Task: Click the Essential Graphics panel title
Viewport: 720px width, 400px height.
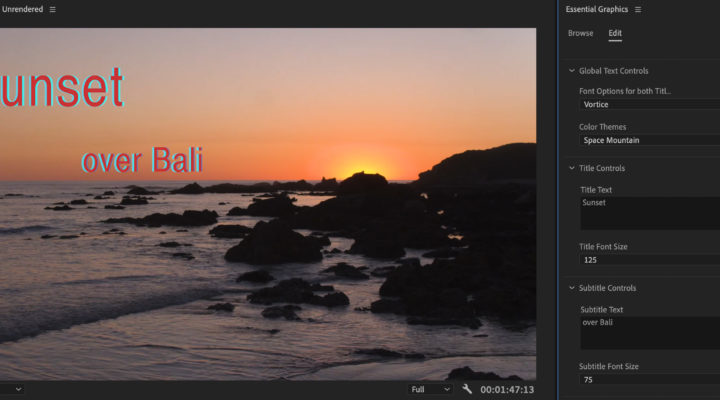Action: [596, 9]
